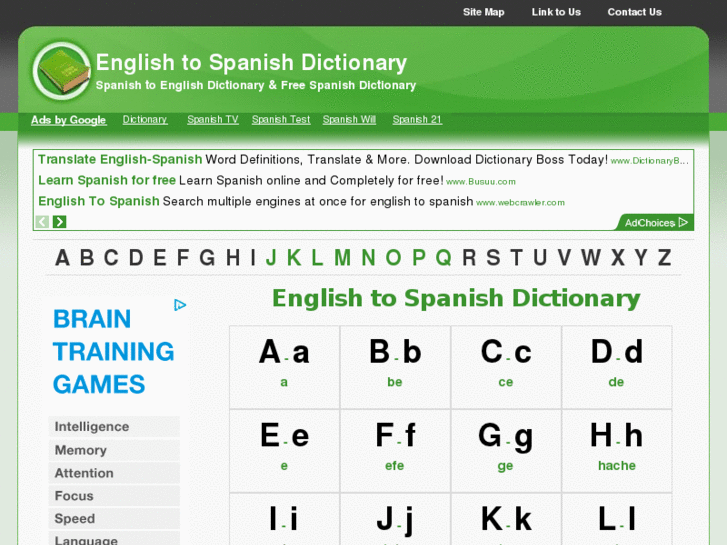Select Memory in the brain games ad
This screenshot has height=545, width=727.
[x=114, y=450]
